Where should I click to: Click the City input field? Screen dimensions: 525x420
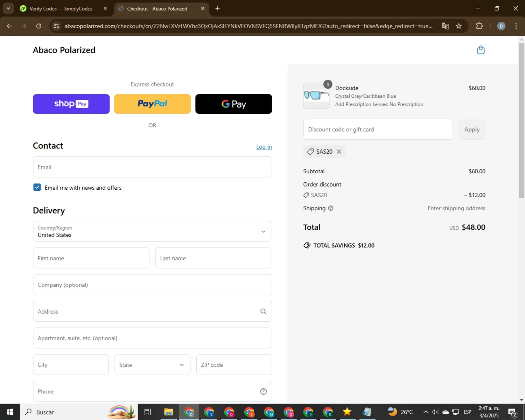tap(71, 365)
